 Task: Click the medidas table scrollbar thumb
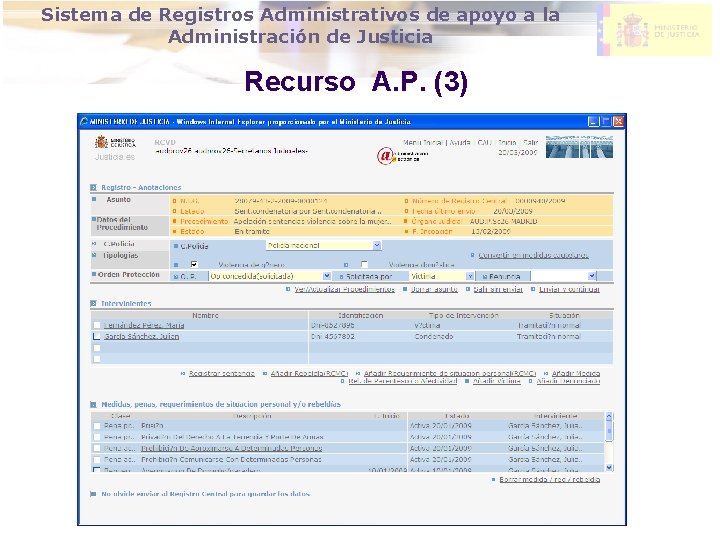click(609, 430)
